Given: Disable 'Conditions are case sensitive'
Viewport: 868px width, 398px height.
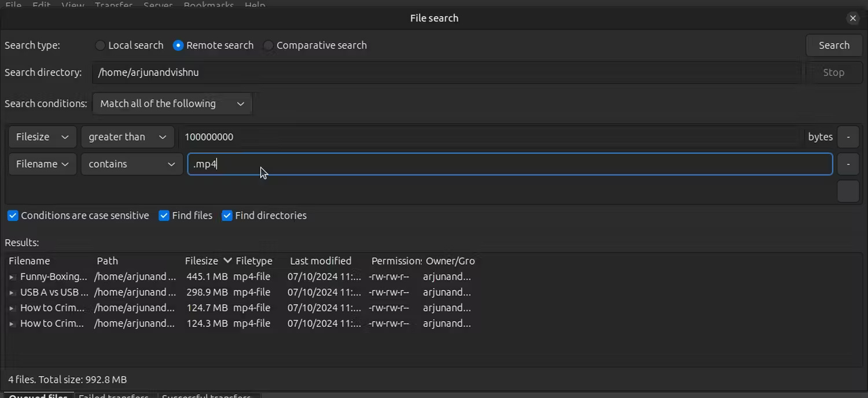Looking at the screenshot, I should pos(13,215).
